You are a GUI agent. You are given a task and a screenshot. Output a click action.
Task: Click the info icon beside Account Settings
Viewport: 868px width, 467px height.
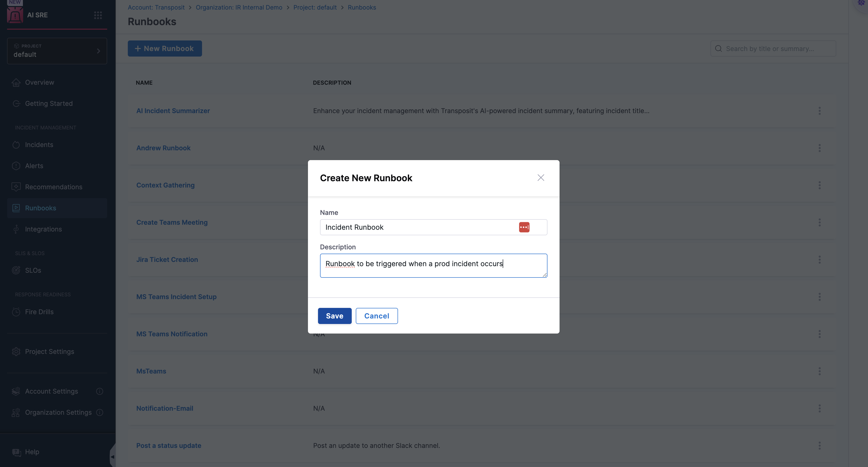(99, 391)
